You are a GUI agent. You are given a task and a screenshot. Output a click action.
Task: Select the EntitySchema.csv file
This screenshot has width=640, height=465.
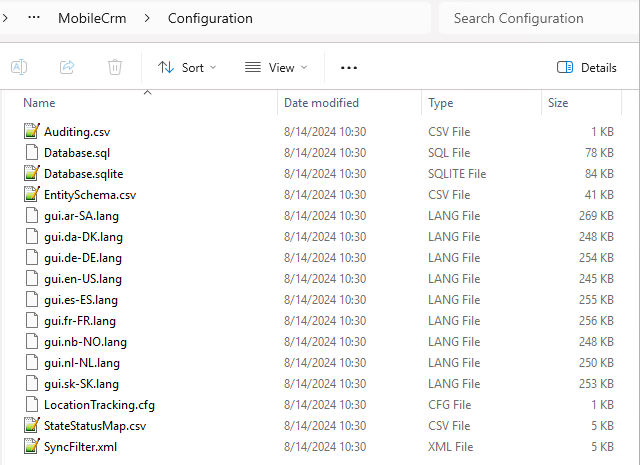coord(90,195)
